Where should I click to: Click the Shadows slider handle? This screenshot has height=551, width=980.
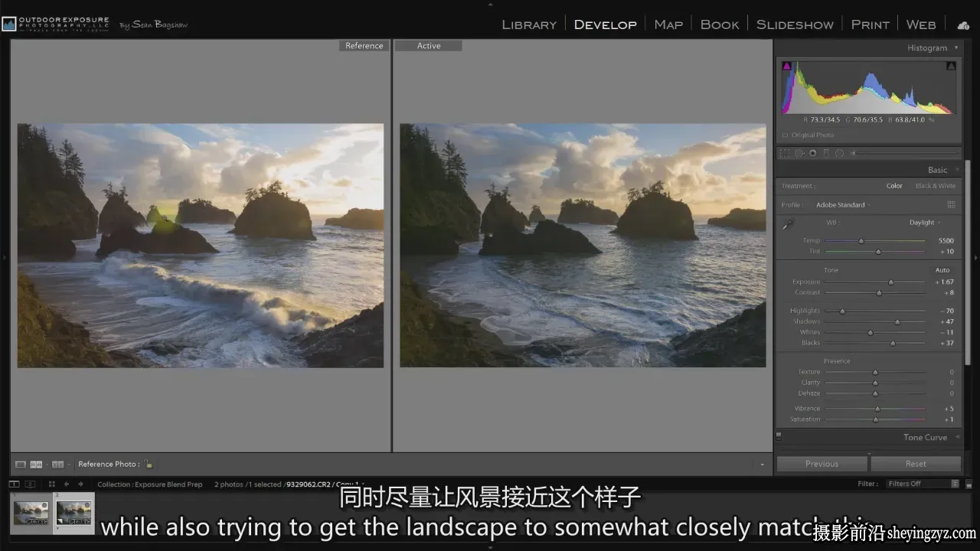(897, 322)
